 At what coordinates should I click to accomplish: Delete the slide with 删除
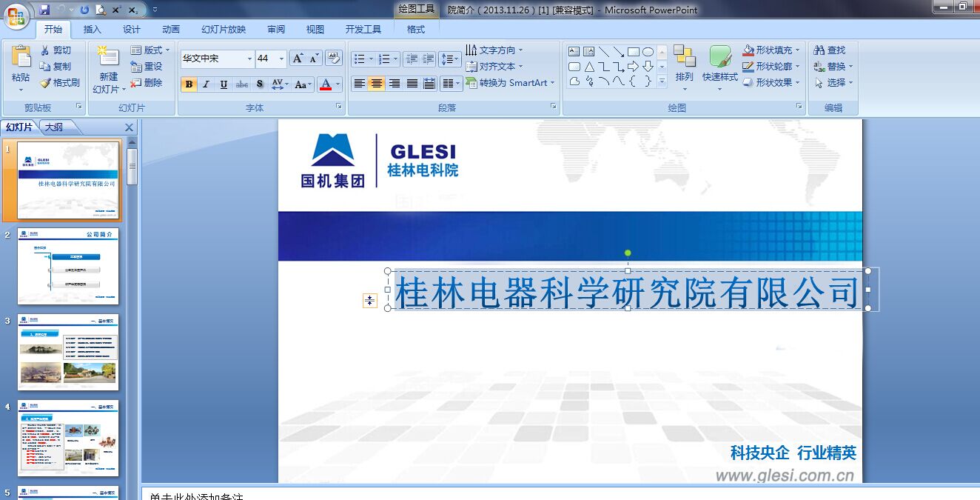[x=147, y=83]
